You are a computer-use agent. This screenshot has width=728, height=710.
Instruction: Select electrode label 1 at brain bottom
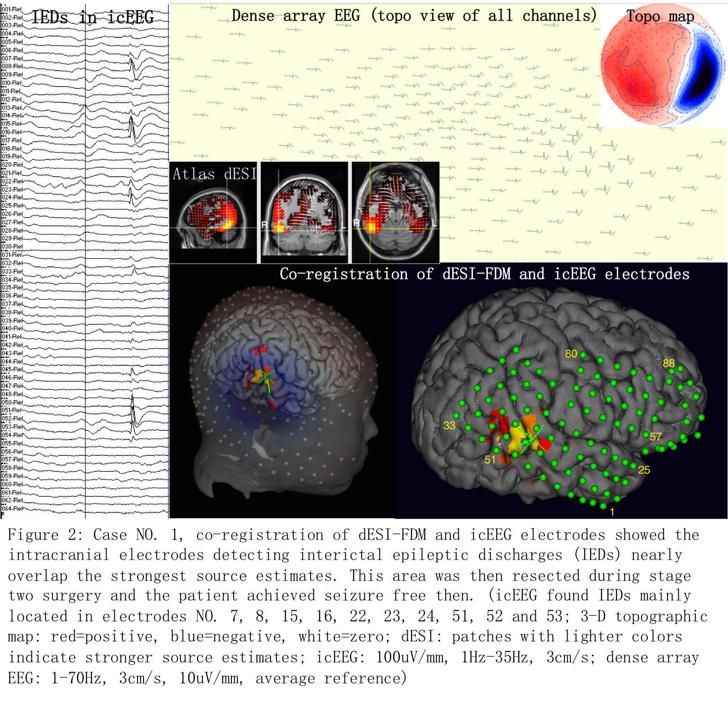[612, 512]
